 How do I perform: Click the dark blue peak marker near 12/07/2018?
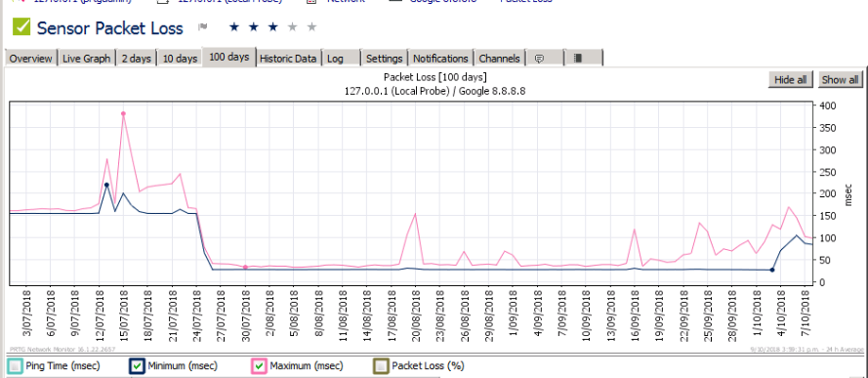click(106, 185)
